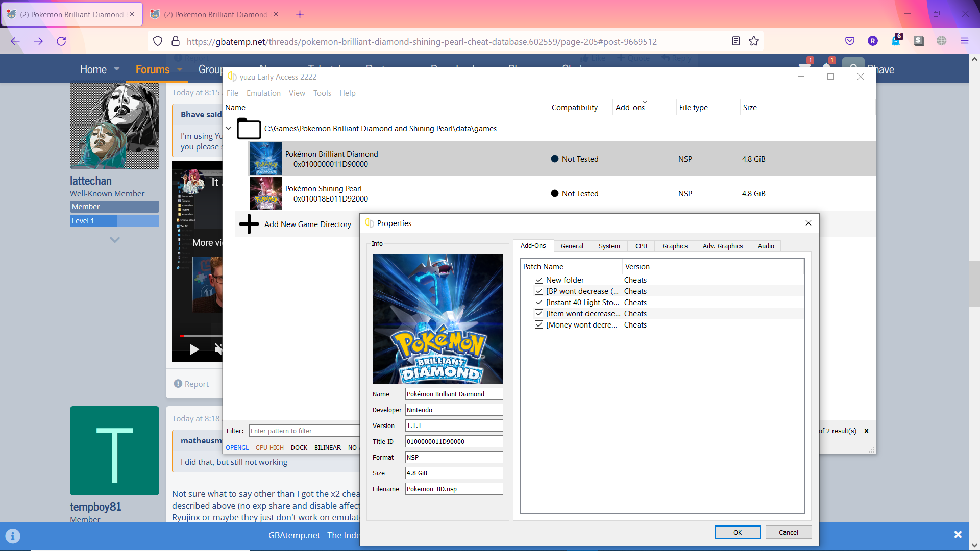The width and height of the screenshot is (980, 551).
Task: Click the Report icon under lattechan's post
Action: pyautogui.click(x=178, y=384)
